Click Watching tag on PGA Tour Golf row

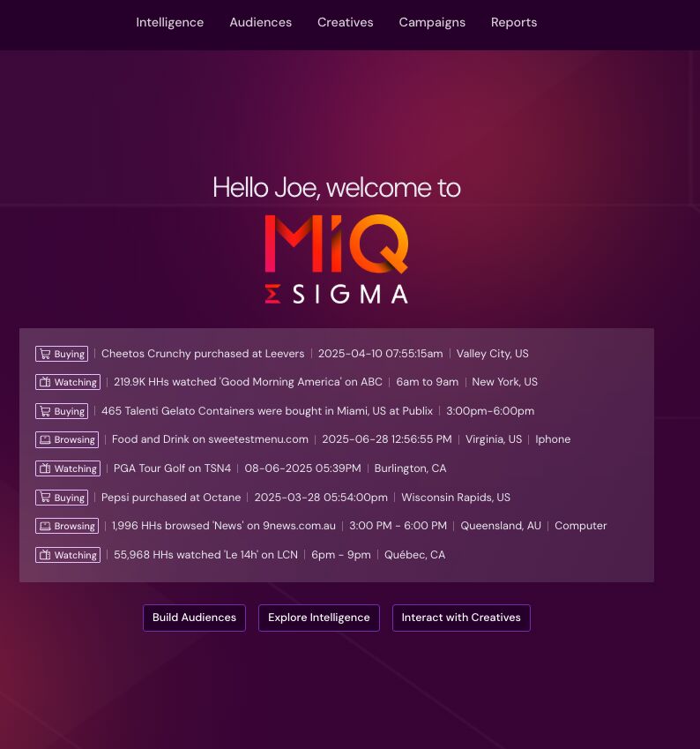[x=68, y=468]
